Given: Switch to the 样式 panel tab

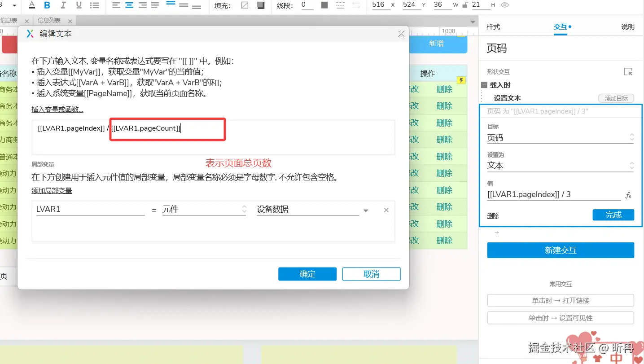Looking at the screenshot, I should click(493, 27).
